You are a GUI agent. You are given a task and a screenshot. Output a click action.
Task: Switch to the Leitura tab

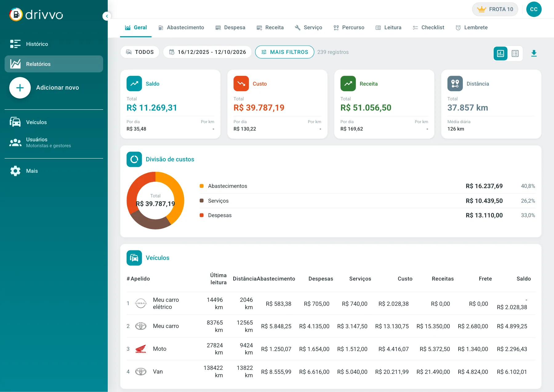388,28
